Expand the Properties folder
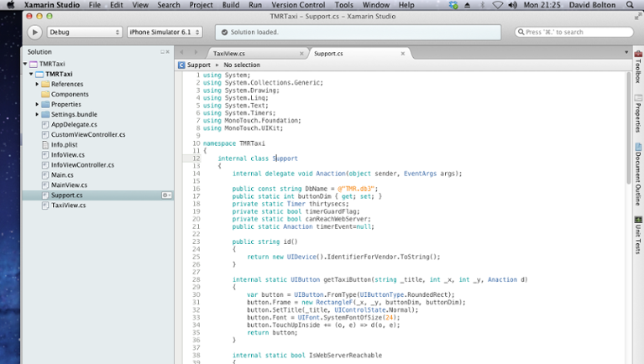 (37, 104)
